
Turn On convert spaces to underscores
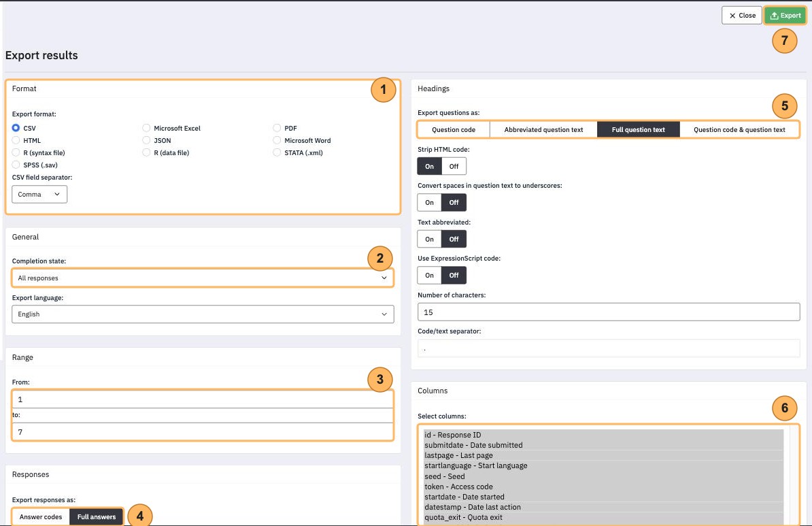tap(429, 203)
